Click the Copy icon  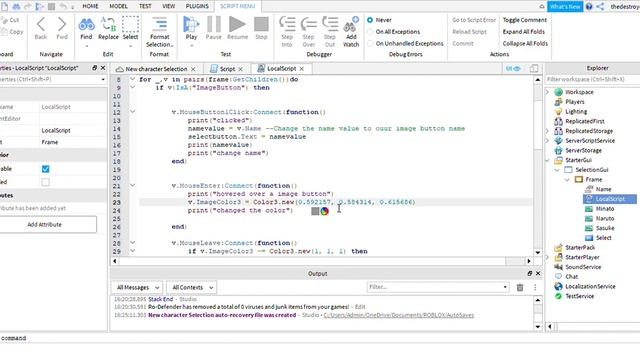tap(4, 32)
